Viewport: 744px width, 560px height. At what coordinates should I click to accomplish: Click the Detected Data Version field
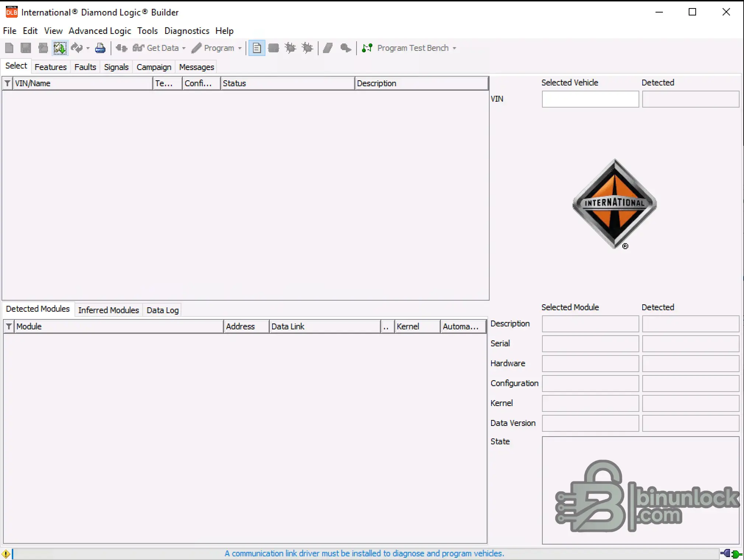tap(691, 423)
